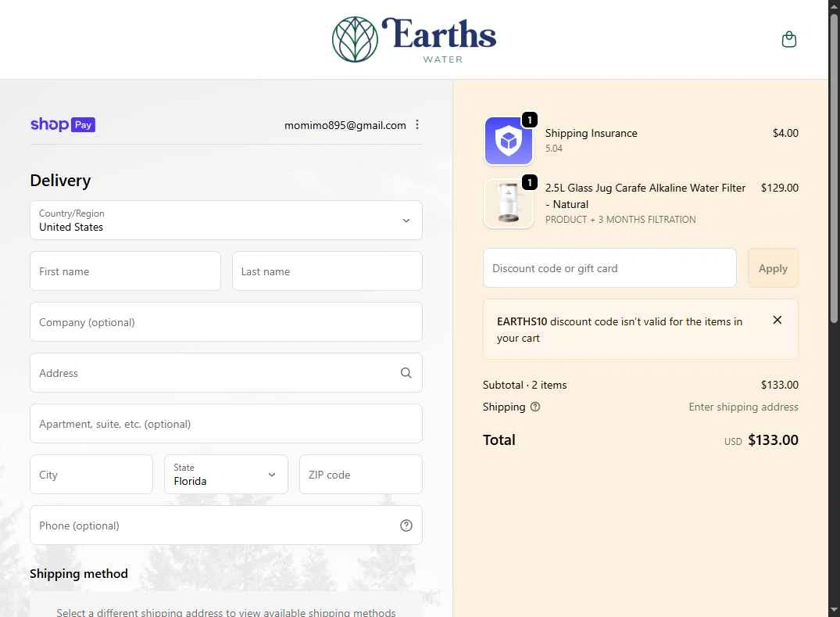Open shipping info question mark icon

(535, 407)
